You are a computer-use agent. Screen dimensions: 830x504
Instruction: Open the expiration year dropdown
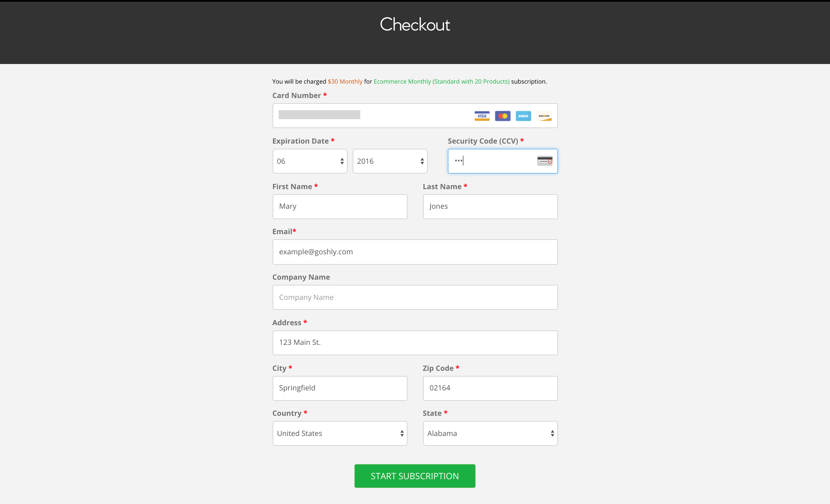click(390, 161)
